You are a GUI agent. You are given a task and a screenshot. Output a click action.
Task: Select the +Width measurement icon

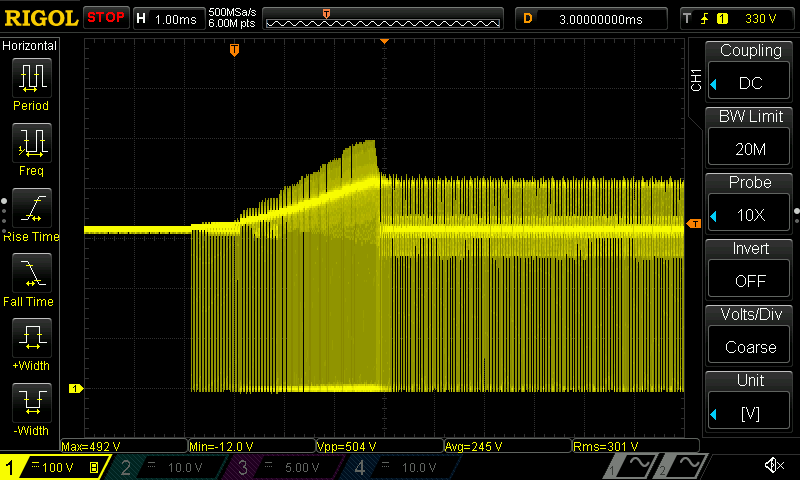point(32,337)
